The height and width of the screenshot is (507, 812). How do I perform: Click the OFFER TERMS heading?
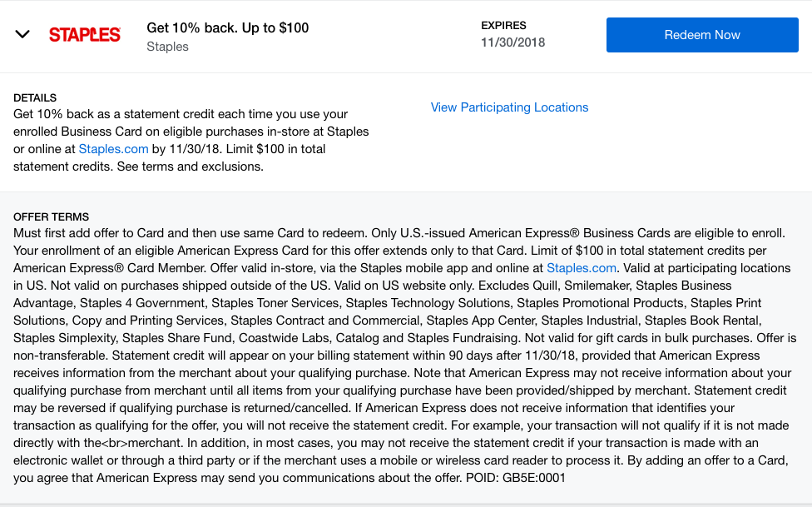(x=51, y=216)
